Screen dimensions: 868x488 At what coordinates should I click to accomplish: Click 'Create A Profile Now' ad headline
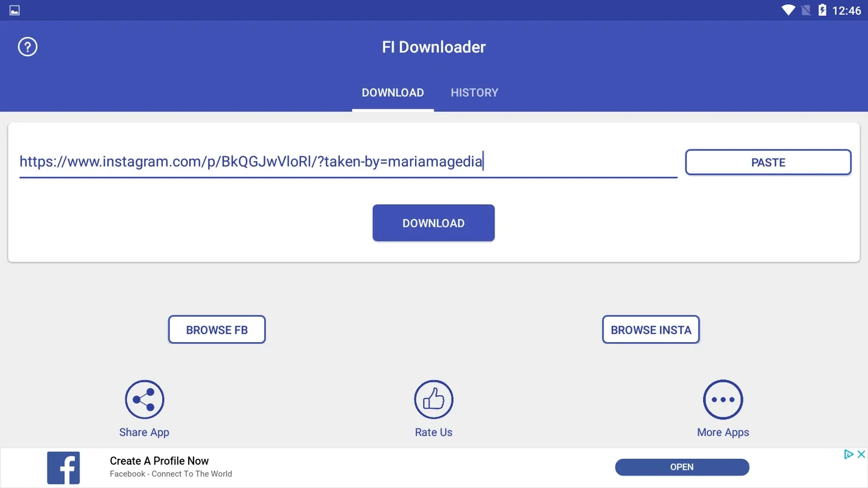click(159, 461)
